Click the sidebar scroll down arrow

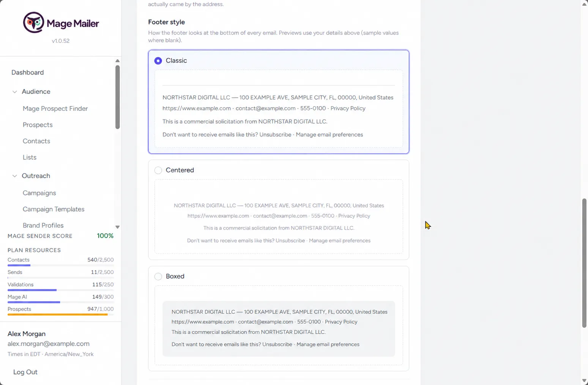pos(118,227)
